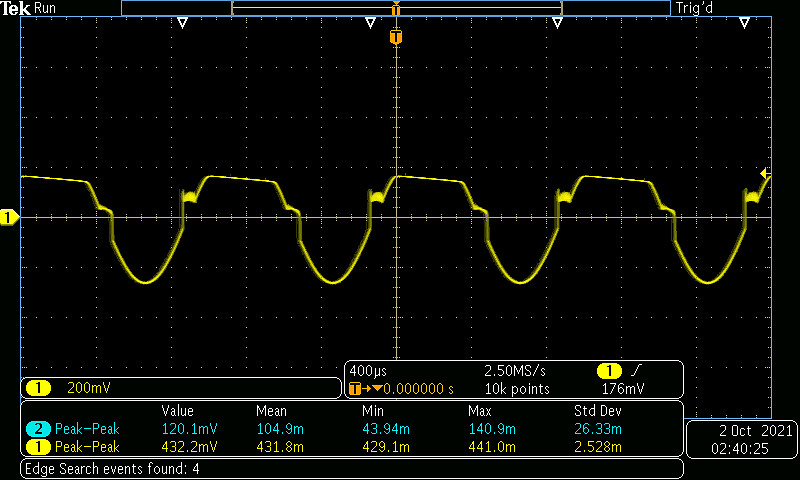Click yellow channel 1 badge beside 200mV

pyautogui.click(x=38, y=388)
